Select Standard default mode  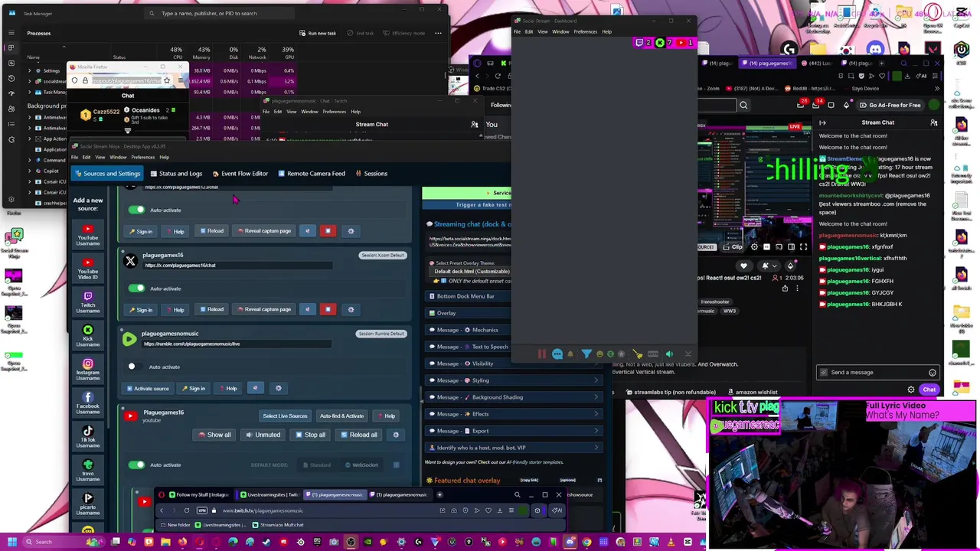coord(316,465)
